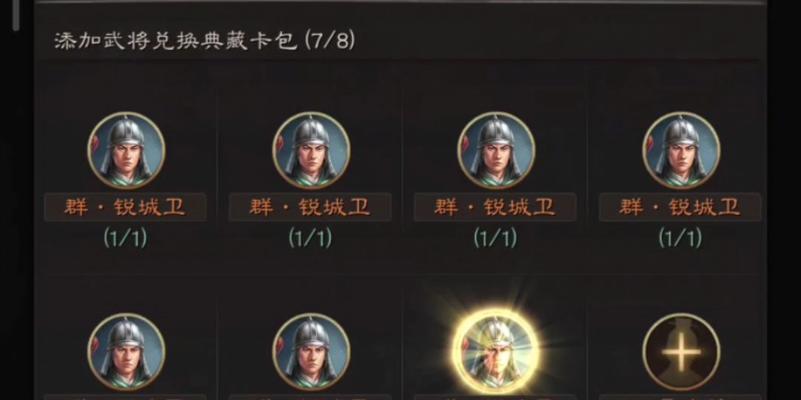Tap the (7/8) slot counter in heading

[329, 40]
